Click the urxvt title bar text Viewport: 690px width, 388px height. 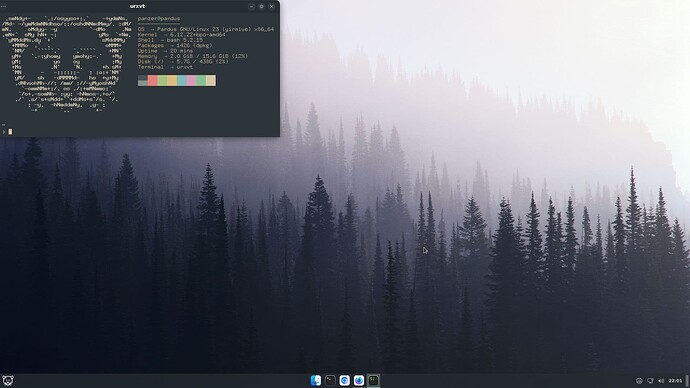(x=137, y=6)
